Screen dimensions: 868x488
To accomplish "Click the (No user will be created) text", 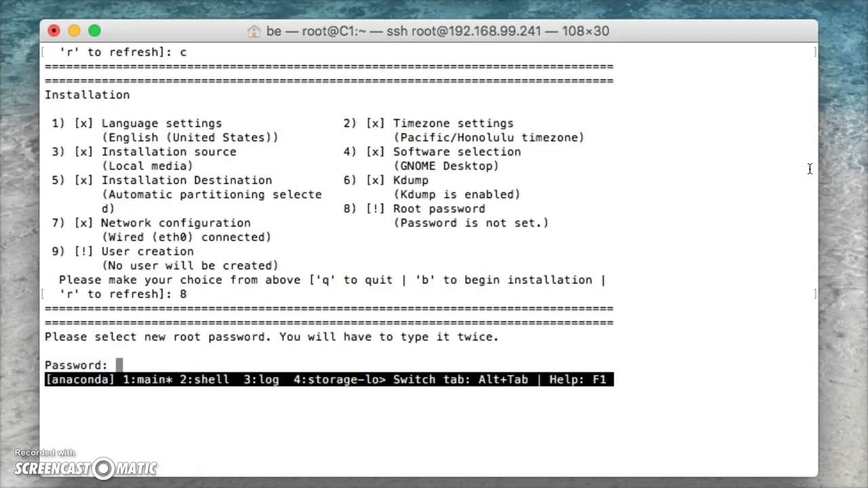I will coord(190,266).
